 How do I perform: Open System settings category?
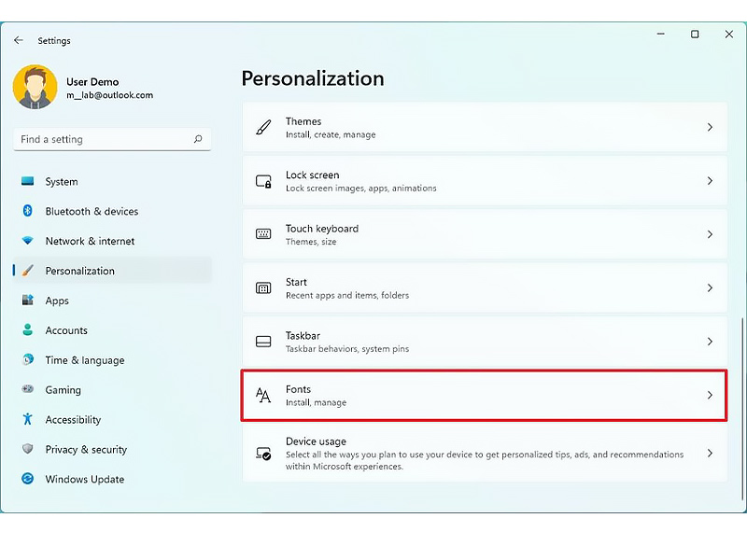coord(112,181)
